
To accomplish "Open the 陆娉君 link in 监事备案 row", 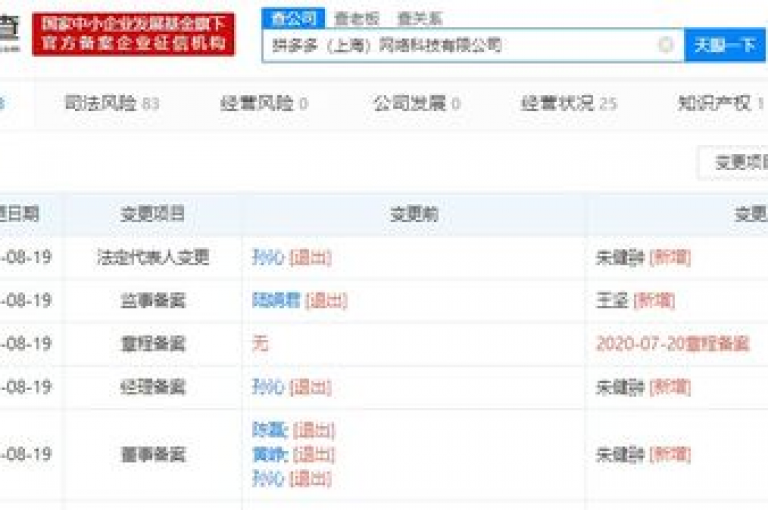I will pyautogui.click(x=276, y=300).
